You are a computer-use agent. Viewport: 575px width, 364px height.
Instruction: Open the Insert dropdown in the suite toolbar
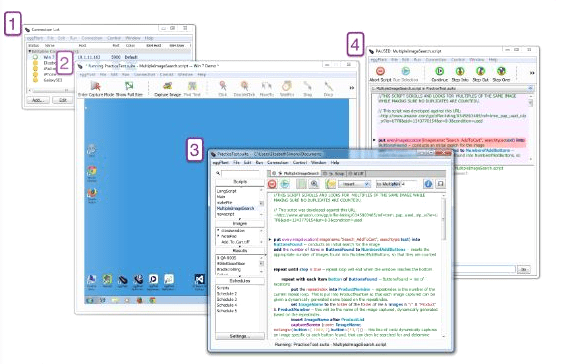point(355,184)
